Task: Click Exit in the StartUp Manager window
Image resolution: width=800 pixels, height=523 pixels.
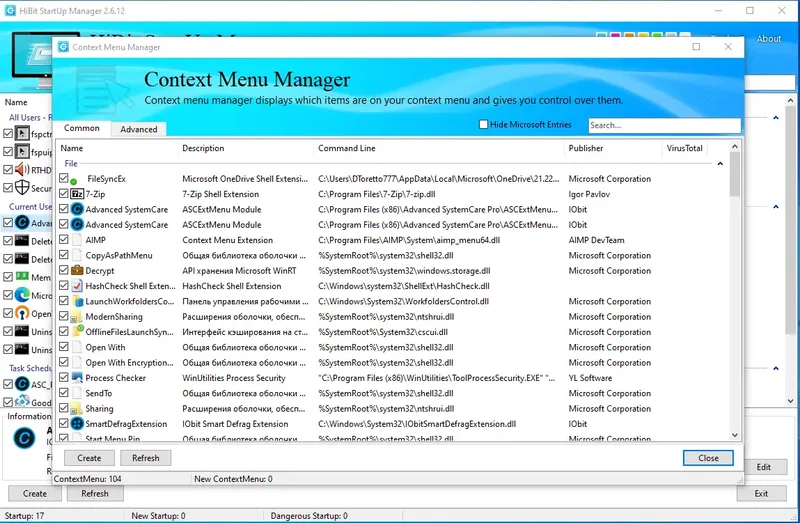Action: click(x=761, y=493)
